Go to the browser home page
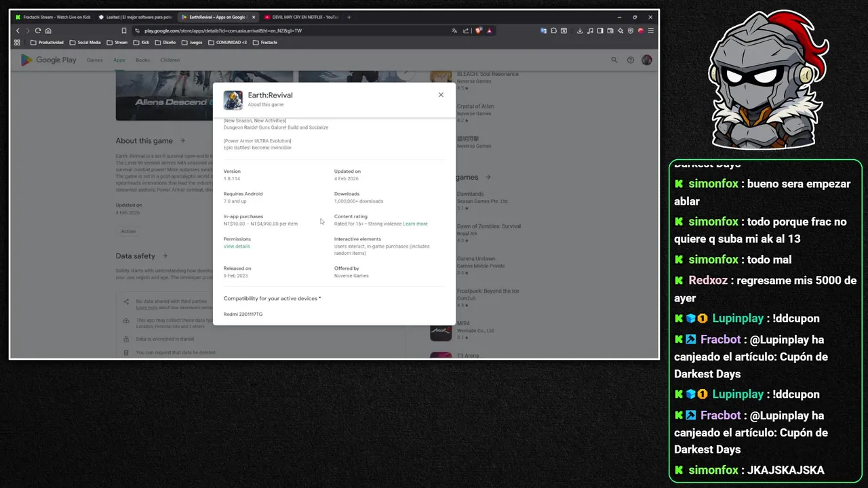Image resolution: width=868 pixels, height=488 pixels. 48,30
